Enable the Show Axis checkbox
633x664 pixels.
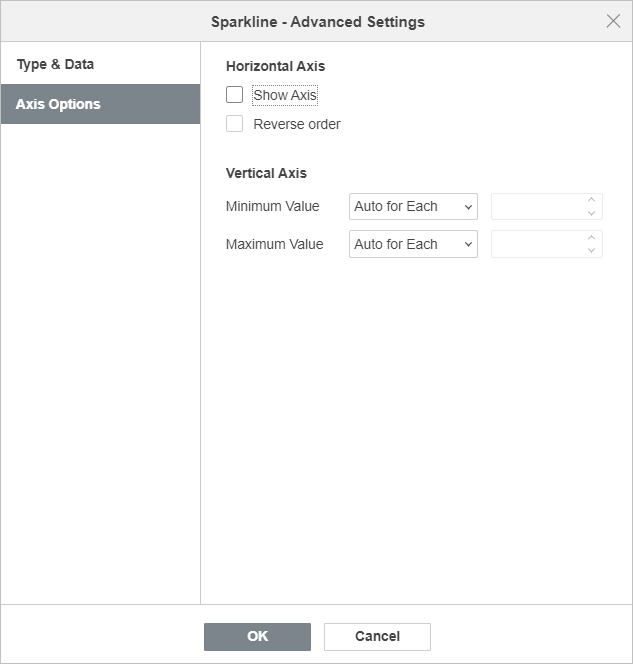click(234, 95)
